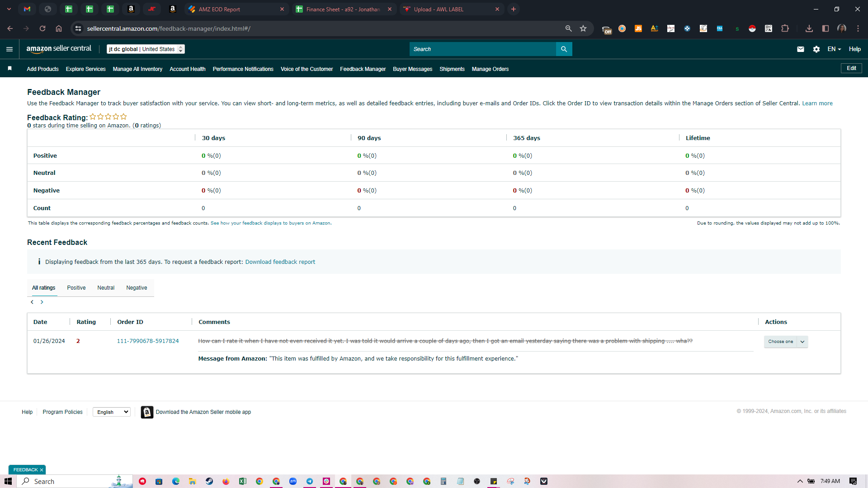868x488 pixels.
Task: Toggle the Chrome side panel icon
Action: pos(826,28)
